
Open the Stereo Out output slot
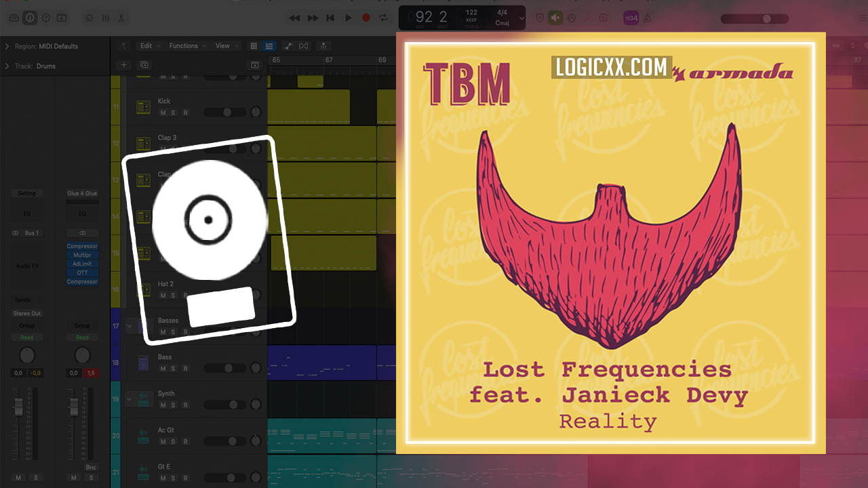pos(26,313)
